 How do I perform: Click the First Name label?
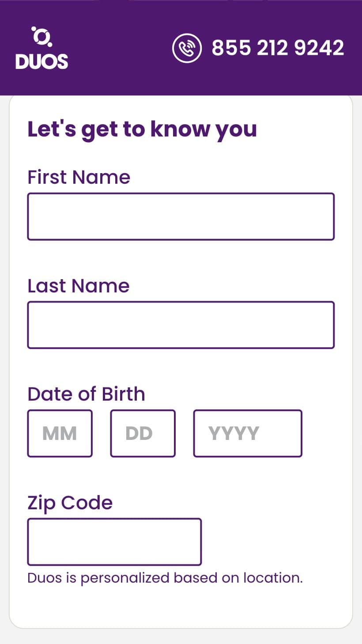coord(79,177)
